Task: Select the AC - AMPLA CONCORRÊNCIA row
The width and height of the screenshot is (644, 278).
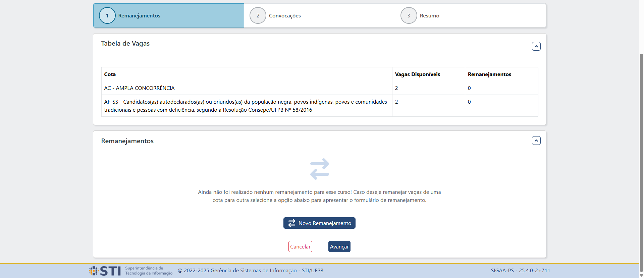Action: pos(139,88)
